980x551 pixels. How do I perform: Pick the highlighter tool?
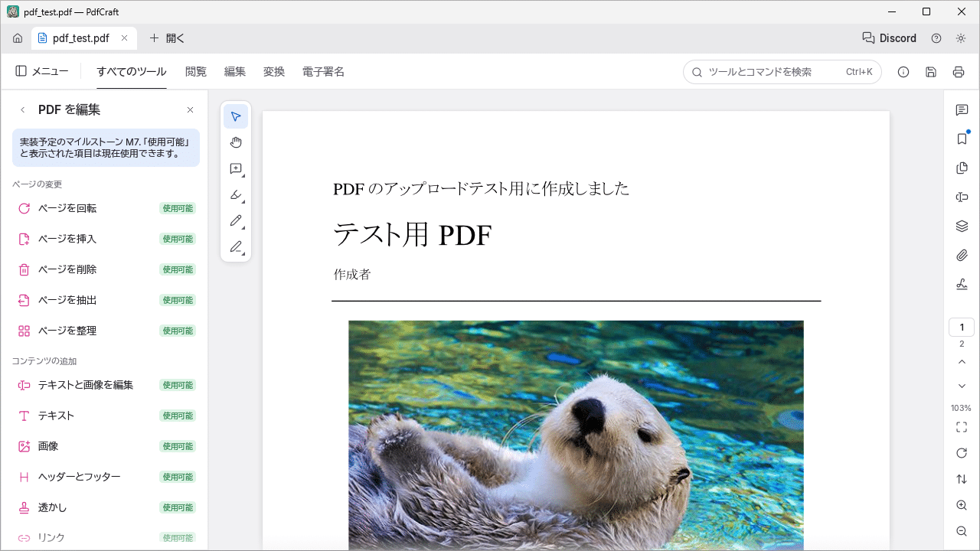(236, 194)
